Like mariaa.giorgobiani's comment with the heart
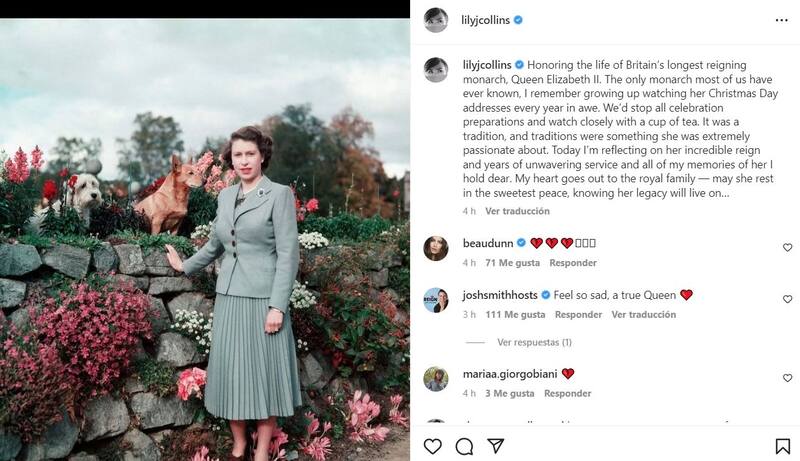The height and width of the screenshot is (461, 800). (787, 378)
